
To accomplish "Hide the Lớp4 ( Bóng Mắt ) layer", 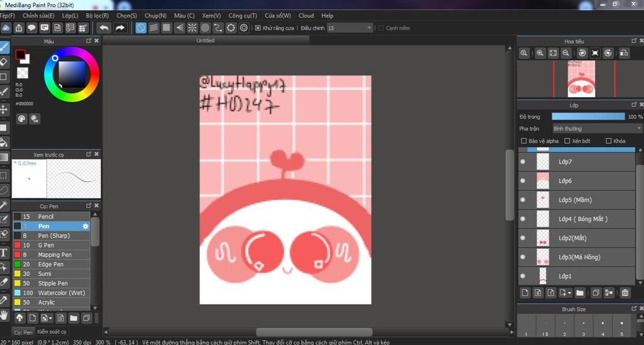I will (x=523, y=219).
